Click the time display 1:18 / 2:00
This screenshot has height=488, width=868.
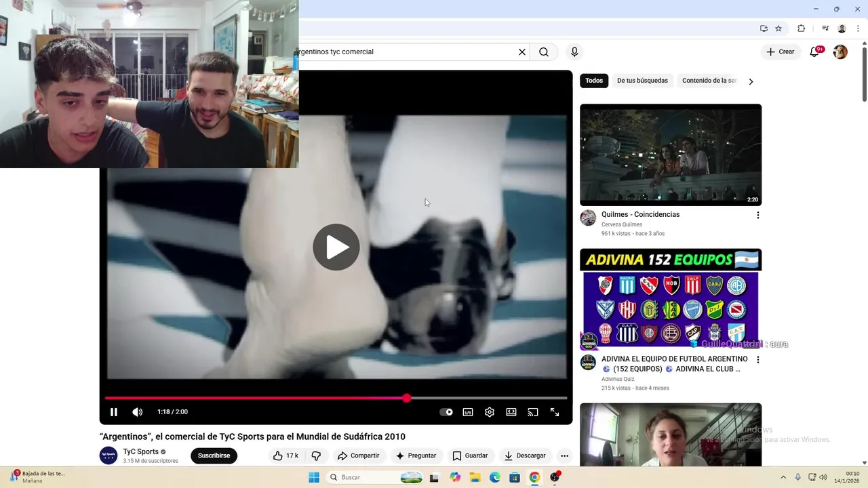[172, 412]
